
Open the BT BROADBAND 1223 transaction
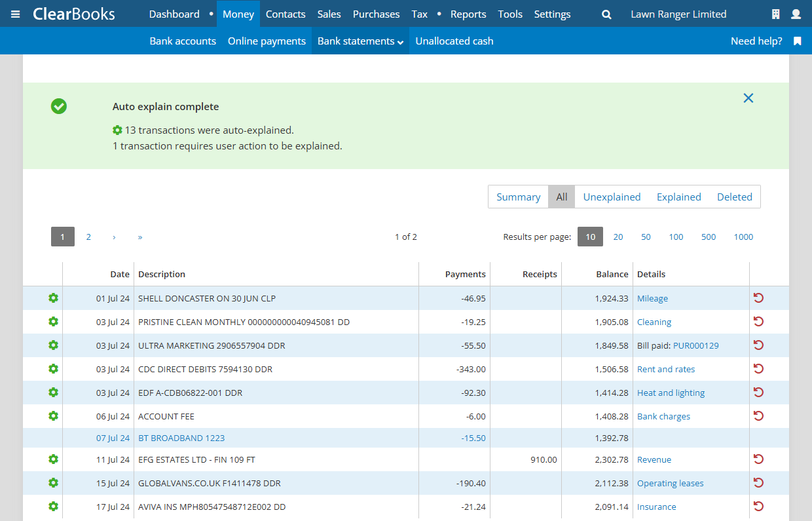tap(181, 438)
